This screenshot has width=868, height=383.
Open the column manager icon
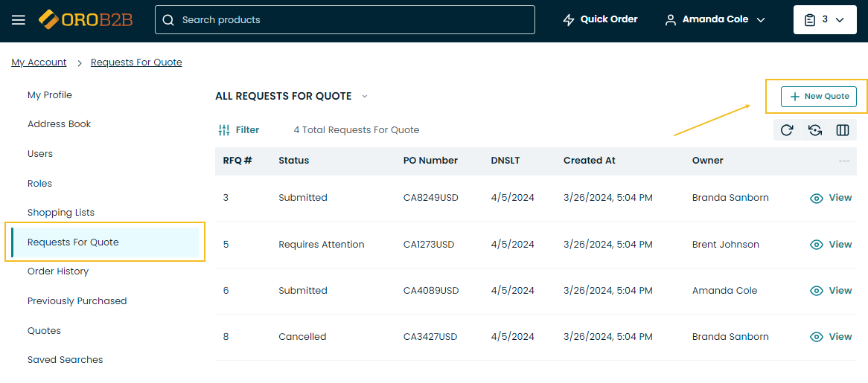pyautogui.click(x=843, y=130)
